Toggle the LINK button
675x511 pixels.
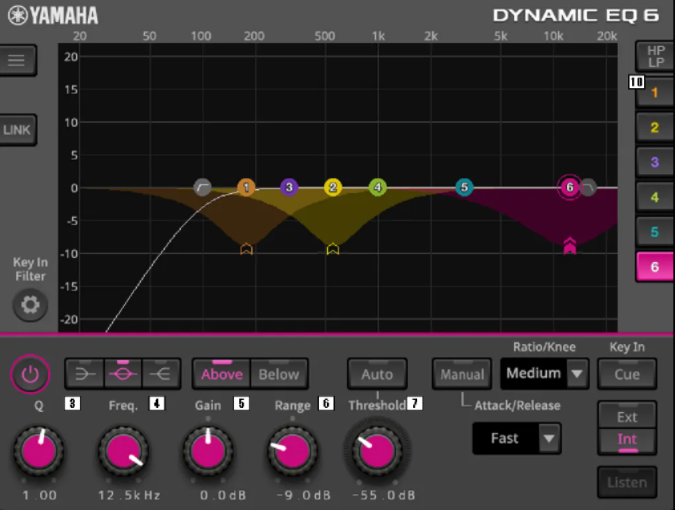click(17, 130)
